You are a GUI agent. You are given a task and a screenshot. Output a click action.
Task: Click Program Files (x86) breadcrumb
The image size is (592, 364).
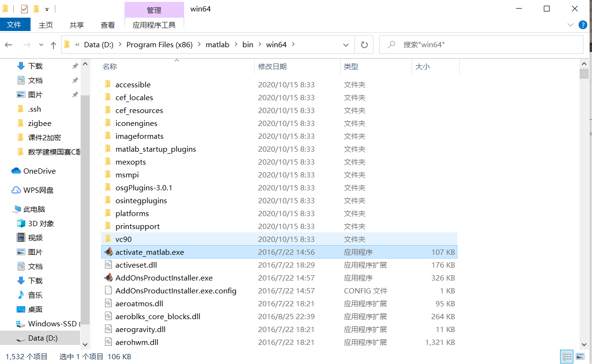[159, 44]
